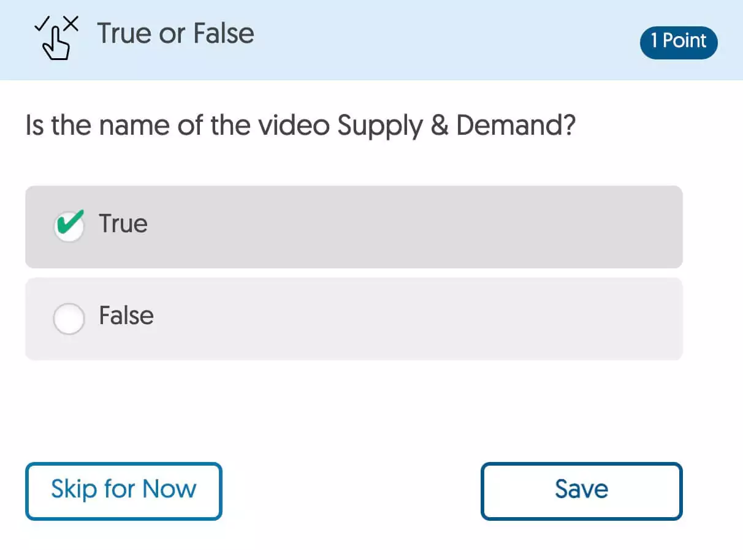This screenshot has height=560, width=743.
Task: Click the Save button
Action: click(x=581, y=491)
